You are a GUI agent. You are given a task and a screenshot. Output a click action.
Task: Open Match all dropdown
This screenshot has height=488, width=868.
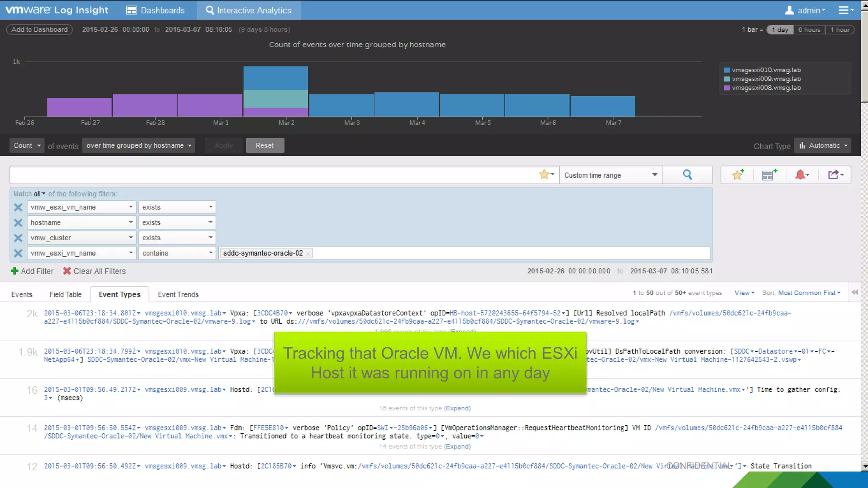39,194
